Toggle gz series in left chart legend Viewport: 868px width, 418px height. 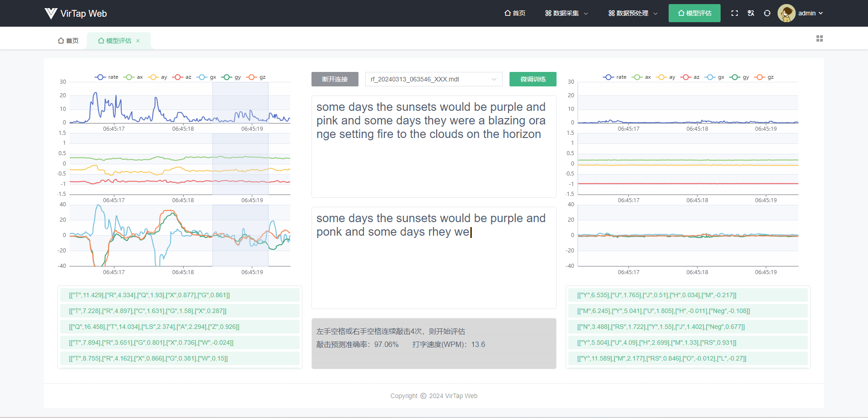256,77
